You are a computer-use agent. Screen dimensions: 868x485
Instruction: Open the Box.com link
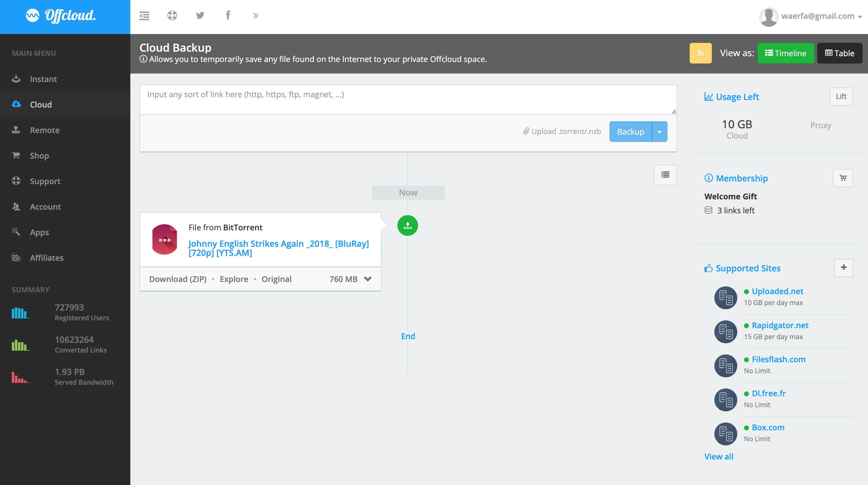pos(768,427)
